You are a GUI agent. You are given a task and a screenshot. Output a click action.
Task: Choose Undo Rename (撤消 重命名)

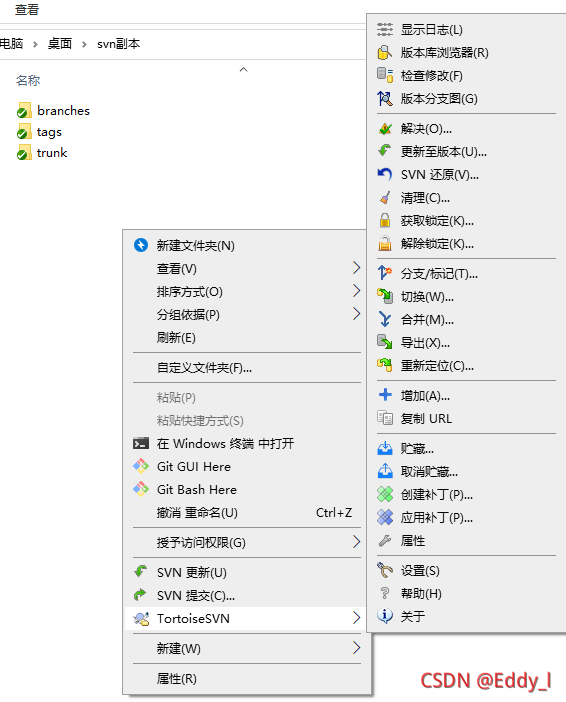[x=247, y=513]
